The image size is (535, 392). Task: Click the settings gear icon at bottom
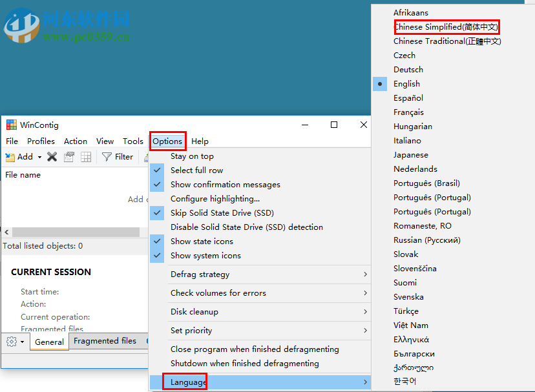click(x=12, y=342)
